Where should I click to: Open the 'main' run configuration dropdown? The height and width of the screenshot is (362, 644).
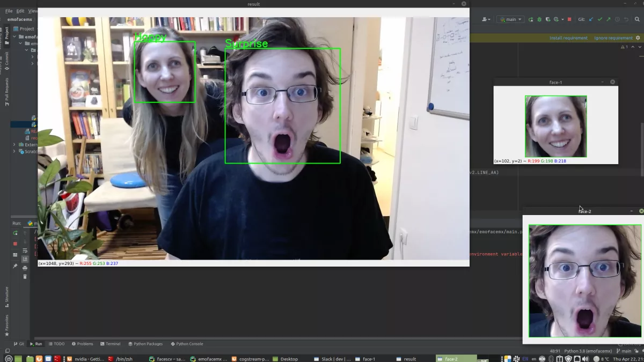coord(510,19)
